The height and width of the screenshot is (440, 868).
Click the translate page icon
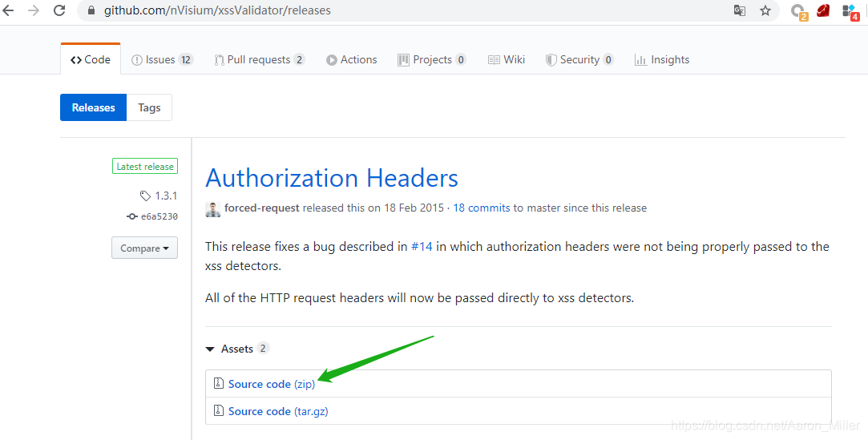740,10
